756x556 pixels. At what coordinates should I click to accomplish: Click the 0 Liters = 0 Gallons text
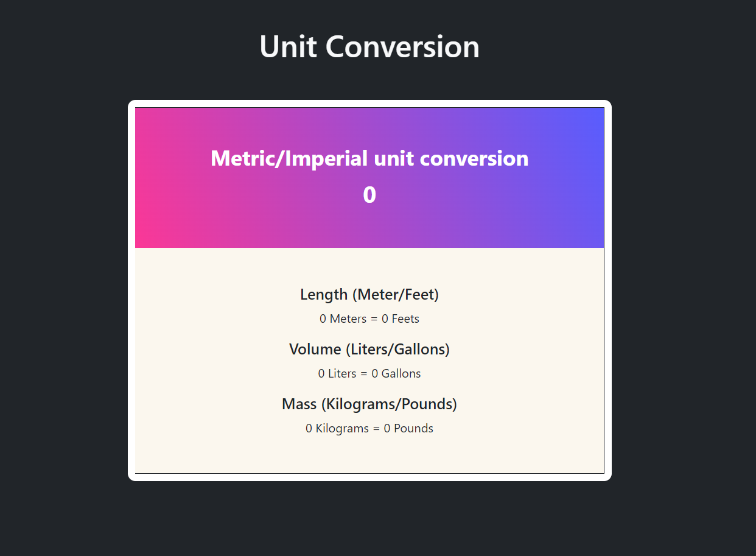point(369,373)
